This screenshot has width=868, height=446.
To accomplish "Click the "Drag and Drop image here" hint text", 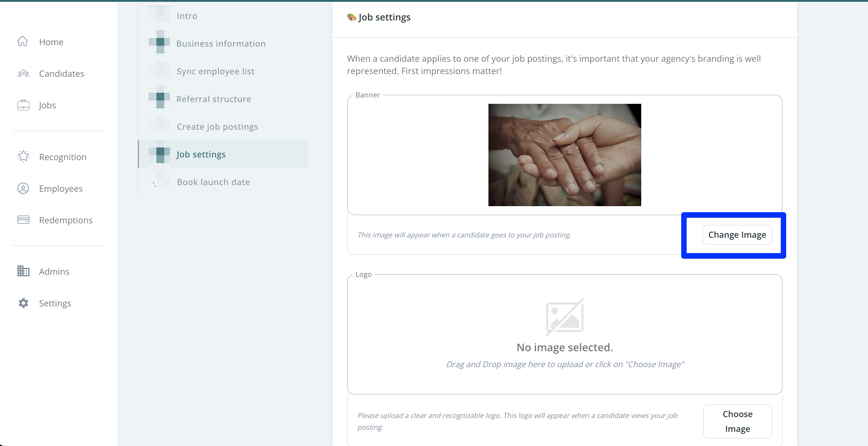I will (565, 364).
